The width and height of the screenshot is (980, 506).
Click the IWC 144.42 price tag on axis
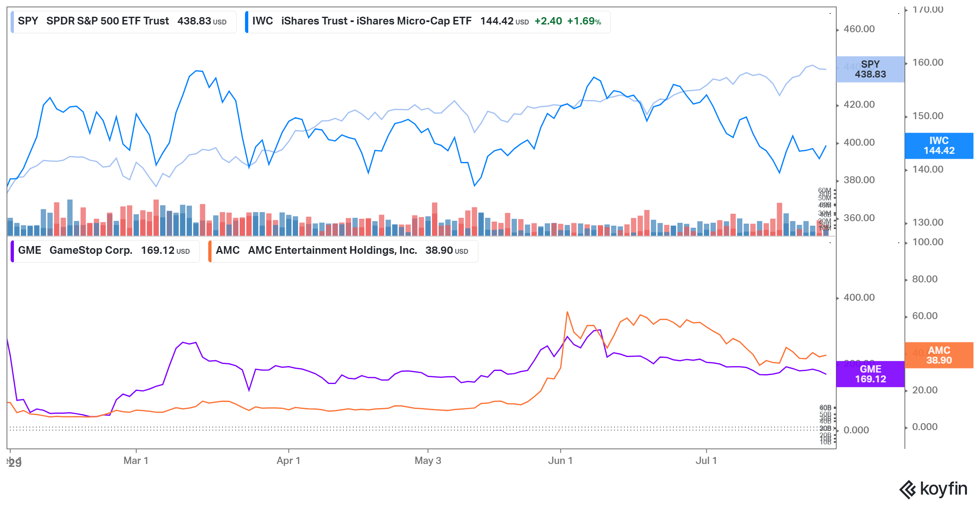pyautogui.click(x=939, y=146)
